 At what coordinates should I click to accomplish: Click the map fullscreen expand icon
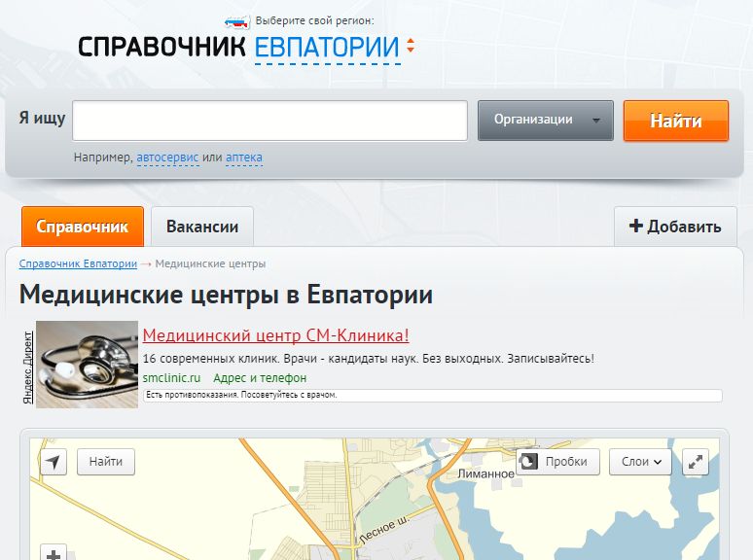696,462
